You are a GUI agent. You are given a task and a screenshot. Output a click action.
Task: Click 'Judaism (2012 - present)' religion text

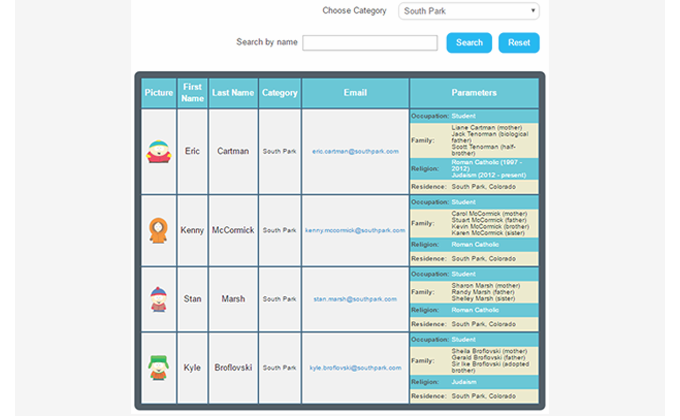pos(489,175)
